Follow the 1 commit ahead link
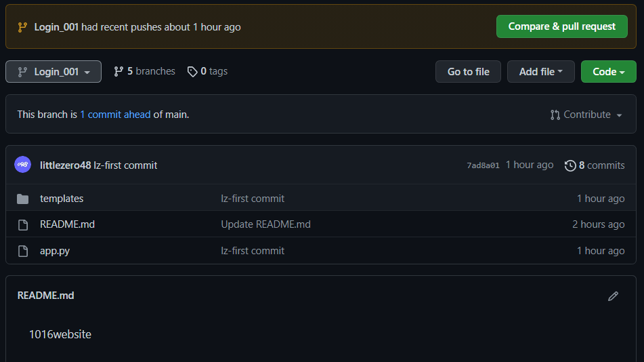 point(115,115)
